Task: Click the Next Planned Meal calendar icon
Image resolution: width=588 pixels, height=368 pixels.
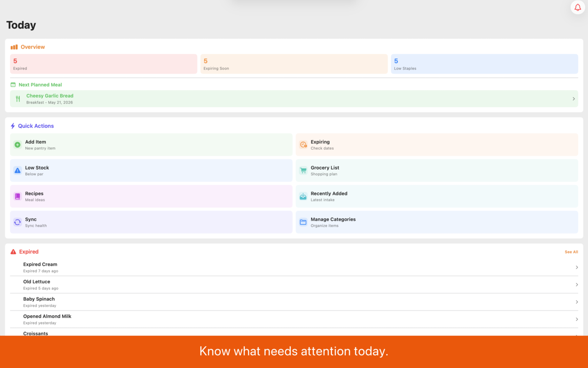Action: coord(13,85)
